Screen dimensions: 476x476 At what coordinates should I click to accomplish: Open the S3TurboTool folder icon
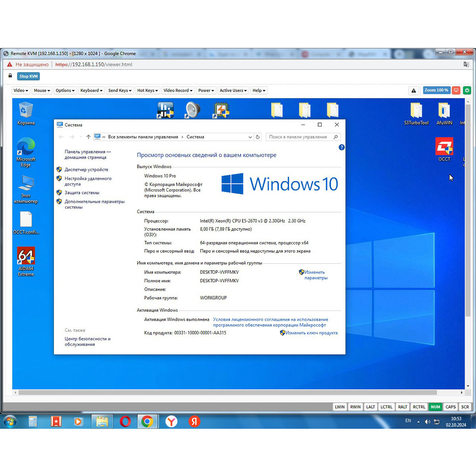pyautogui.click(x=416, y=110)
